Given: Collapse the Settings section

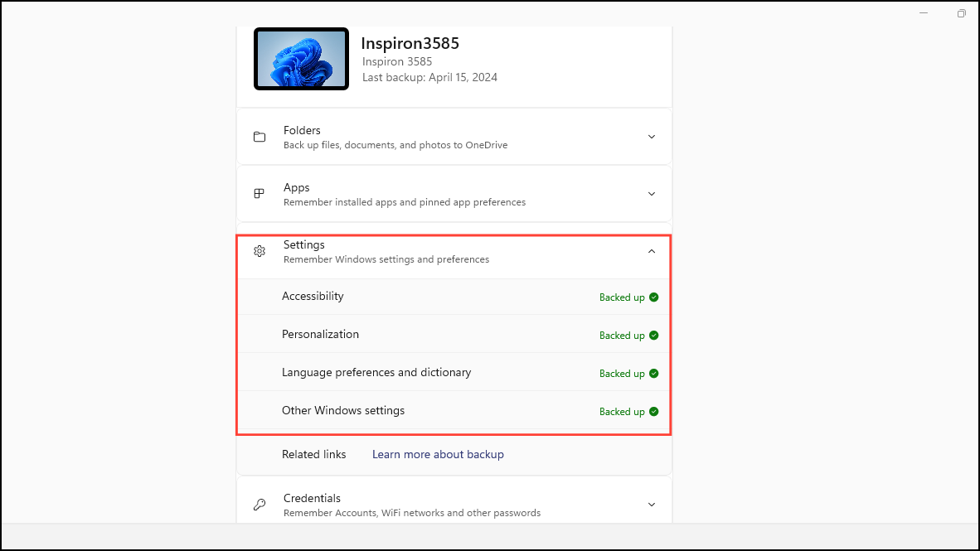Looking at the screenshot, I should [652, 250].
